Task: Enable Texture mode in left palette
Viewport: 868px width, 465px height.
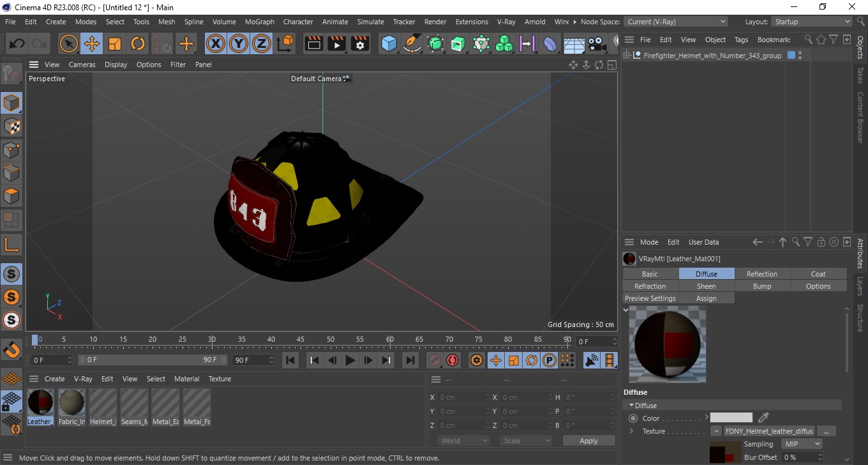Action: coord(11,126)
